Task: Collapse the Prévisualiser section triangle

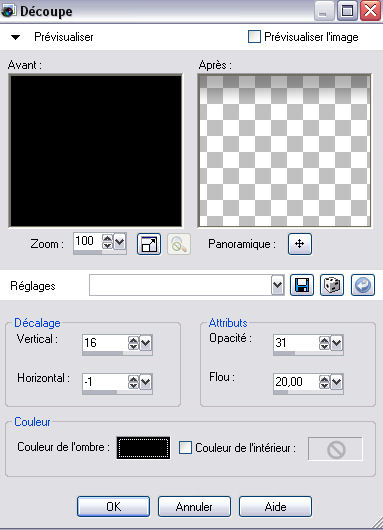Action: point(16,37)
